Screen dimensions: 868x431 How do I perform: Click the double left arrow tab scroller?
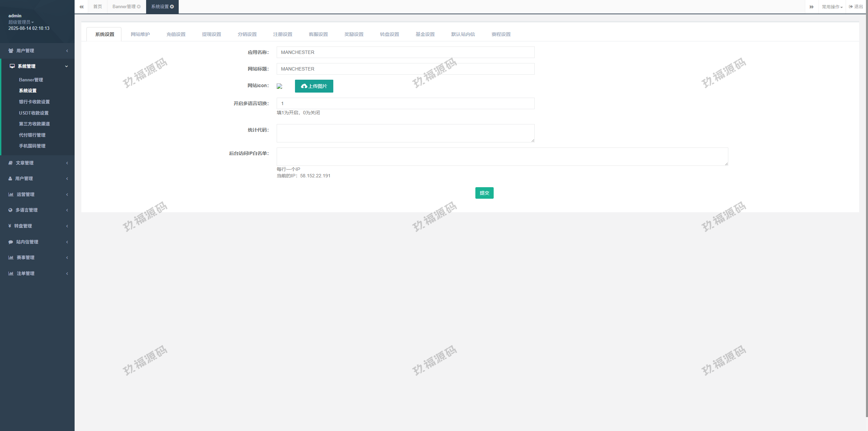[x=81, y=7]
